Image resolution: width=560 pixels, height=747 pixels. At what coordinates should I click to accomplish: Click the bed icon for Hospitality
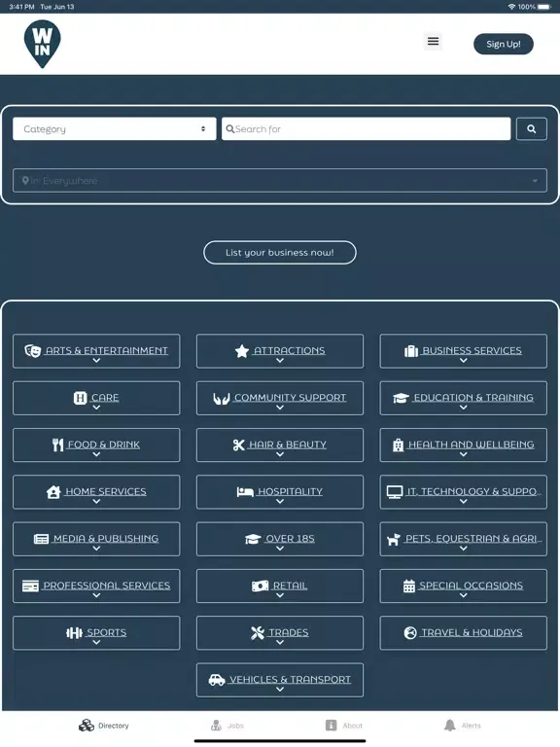(245, 491)
